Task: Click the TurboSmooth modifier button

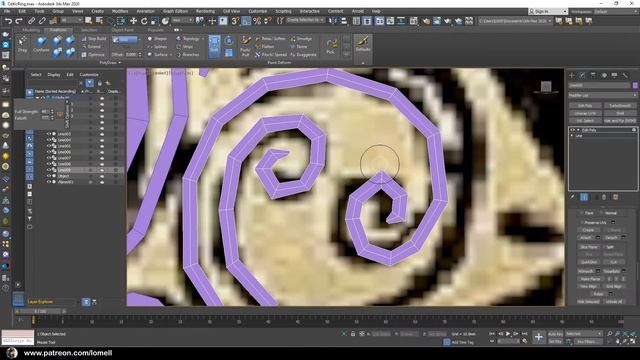Action: point(620,106)
